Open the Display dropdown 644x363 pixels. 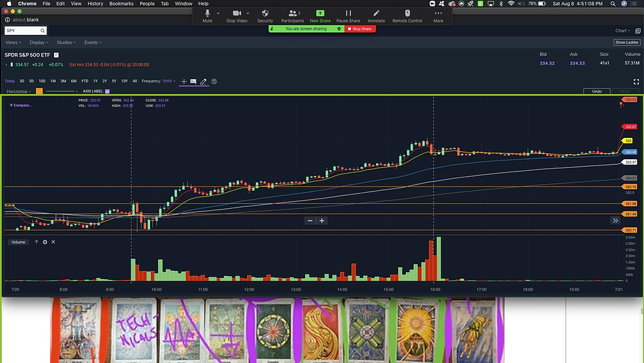39,43
